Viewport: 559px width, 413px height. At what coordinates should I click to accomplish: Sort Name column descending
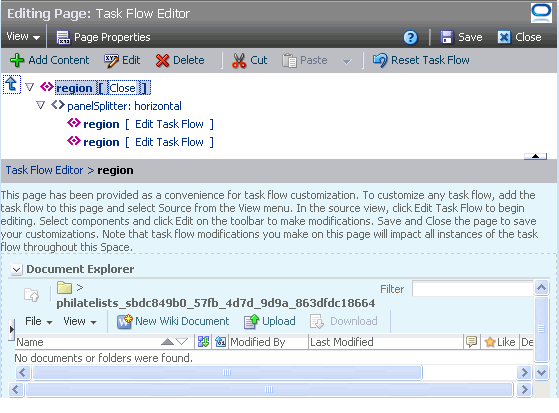coord(182,342)
